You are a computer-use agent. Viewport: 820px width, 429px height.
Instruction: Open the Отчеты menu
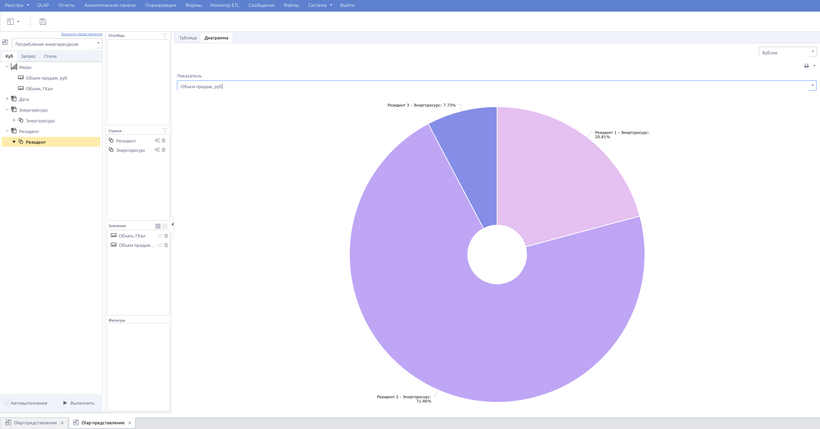coord(66,5)
